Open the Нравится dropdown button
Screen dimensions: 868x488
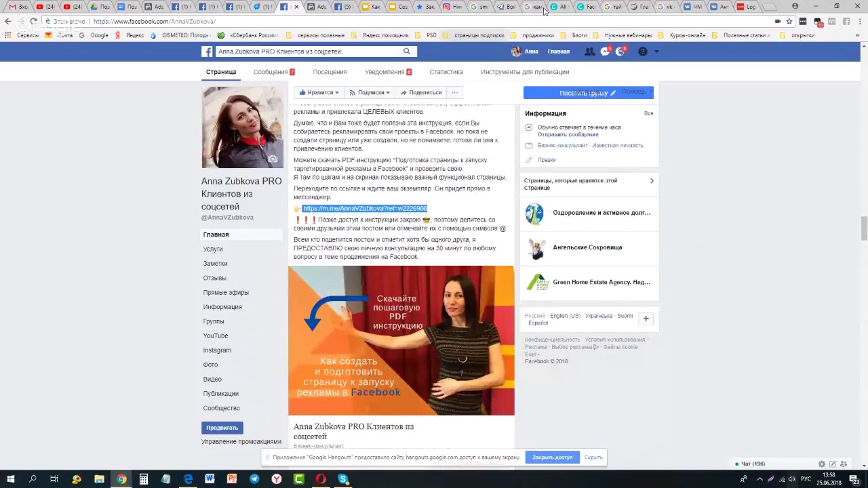pyautogui.click(x=319, y=92)
